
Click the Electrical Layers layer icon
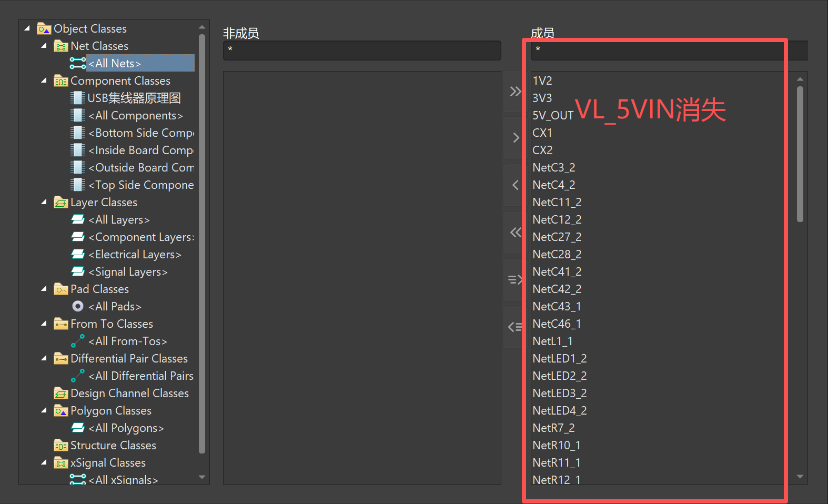(x=78, y=254)
